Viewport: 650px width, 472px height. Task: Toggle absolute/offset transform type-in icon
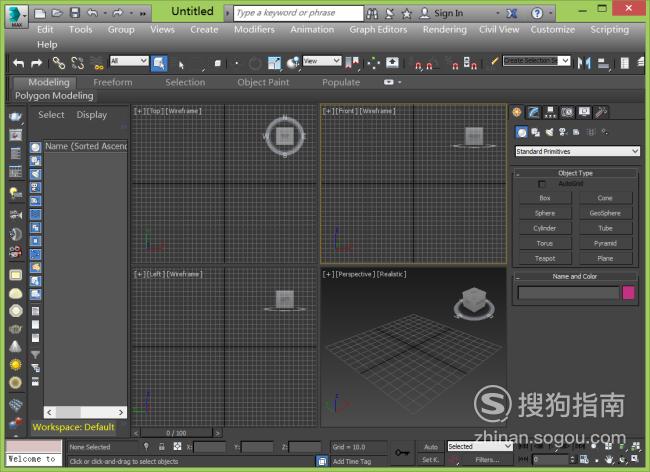[177, 446]
